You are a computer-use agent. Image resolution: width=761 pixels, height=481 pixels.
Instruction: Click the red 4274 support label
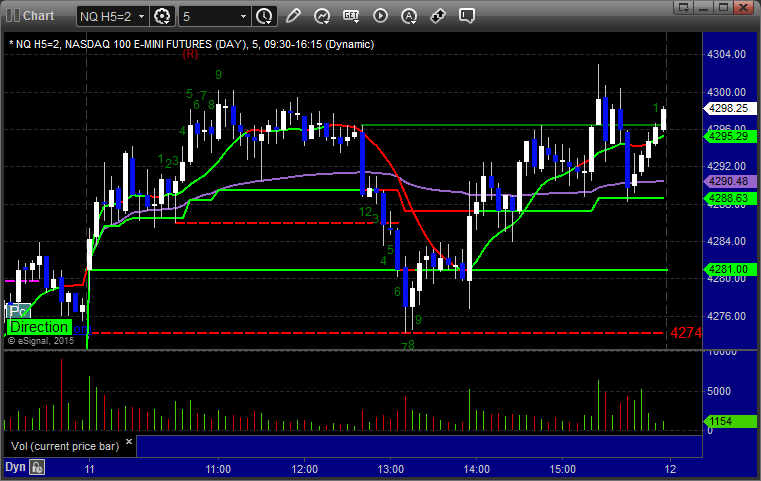click(x=686, y=333)
